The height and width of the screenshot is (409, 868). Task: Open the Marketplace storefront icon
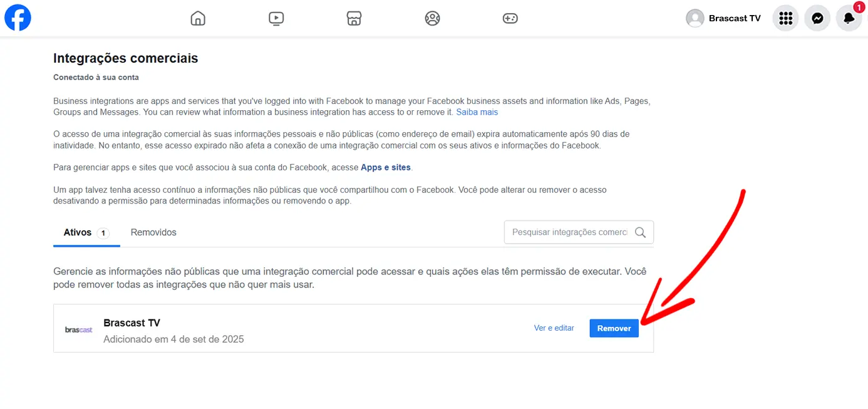pos(354,18)
